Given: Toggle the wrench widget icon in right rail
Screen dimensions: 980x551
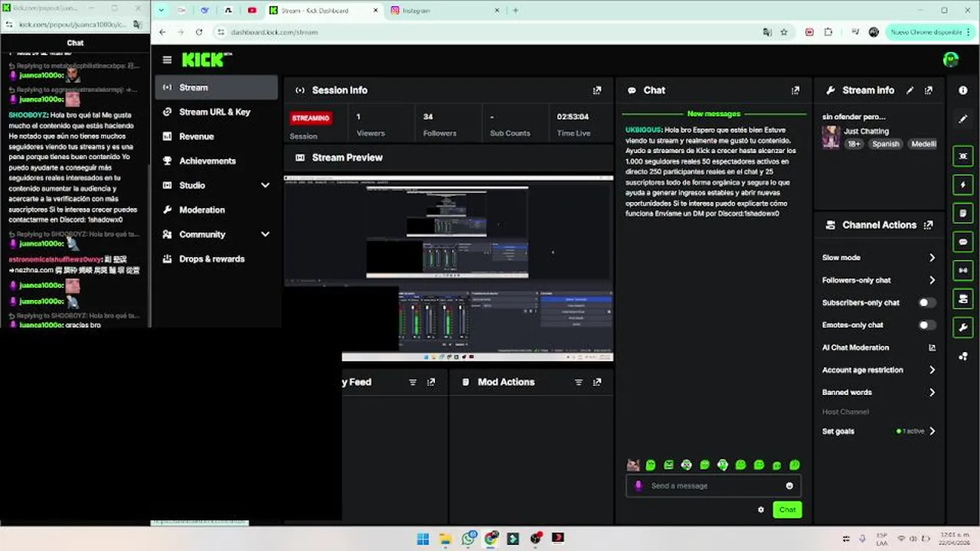Looking at the screenshot, I should click(963, 328).
